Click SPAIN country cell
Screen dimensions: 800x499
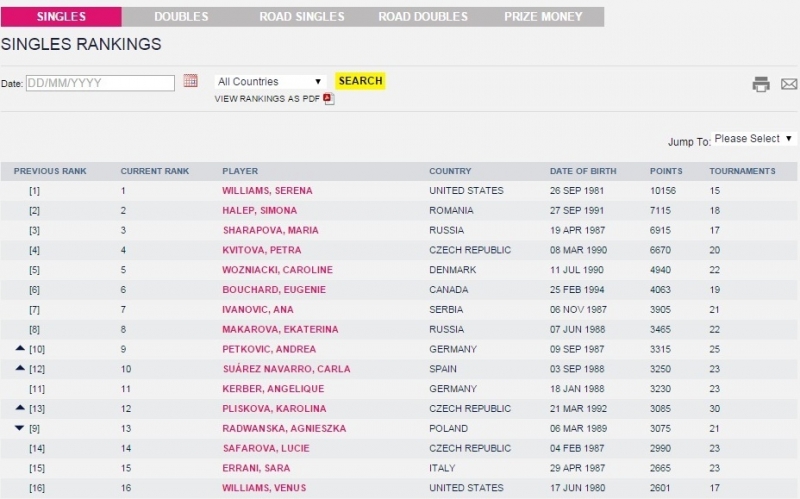[443, 369]
